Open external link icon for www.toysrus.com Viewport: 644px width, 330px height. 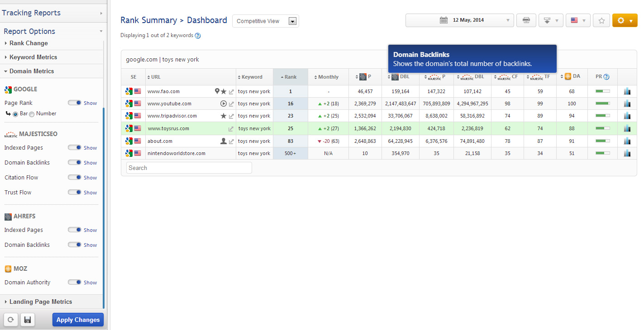click(x=231, y=129)
